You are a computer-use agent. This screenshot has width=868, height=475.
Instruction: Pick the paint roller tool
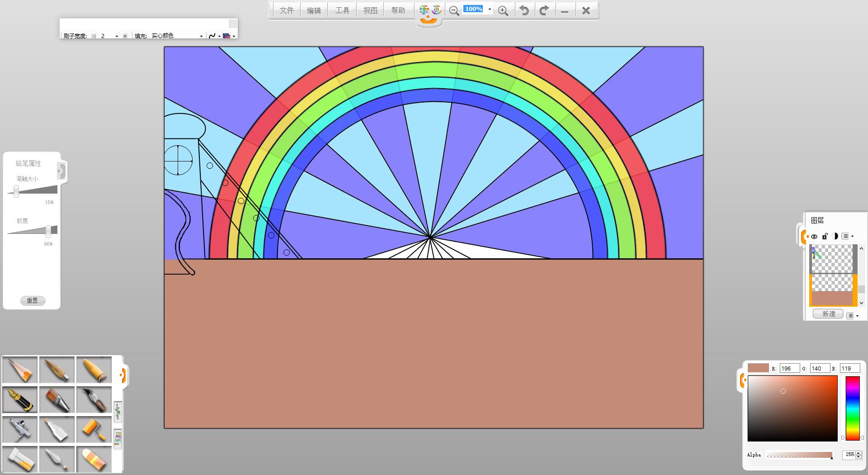94,429
